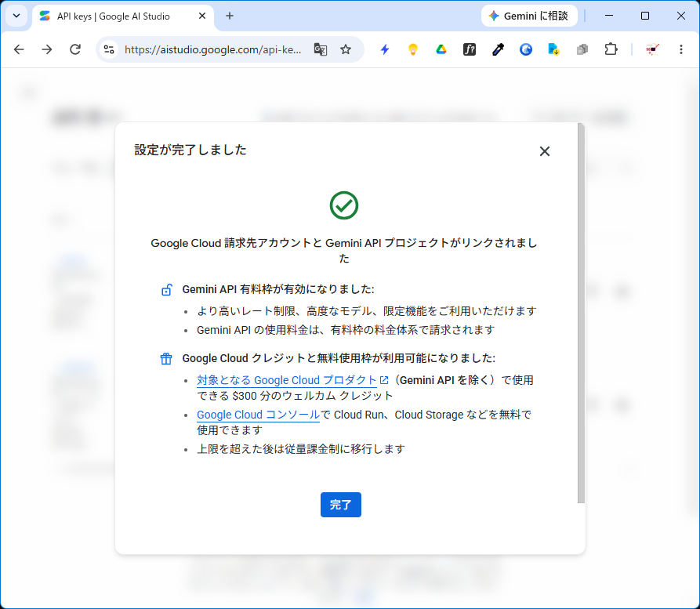Click the black f? font extension icon
The height and width of the screenshot is (609, 700).
(470, 49)
